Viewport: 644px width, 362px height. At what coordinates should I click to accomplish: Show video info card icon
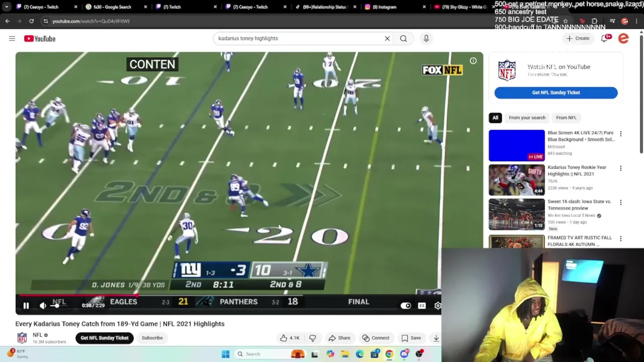click(473, 61)
